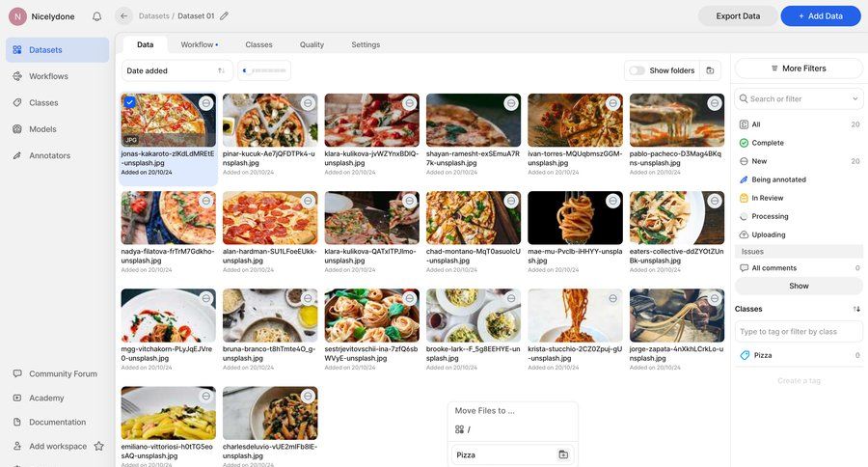The height and width of the screenshot is (467, 868).
Task: Show All comments filter
Action: coord(799,267)
